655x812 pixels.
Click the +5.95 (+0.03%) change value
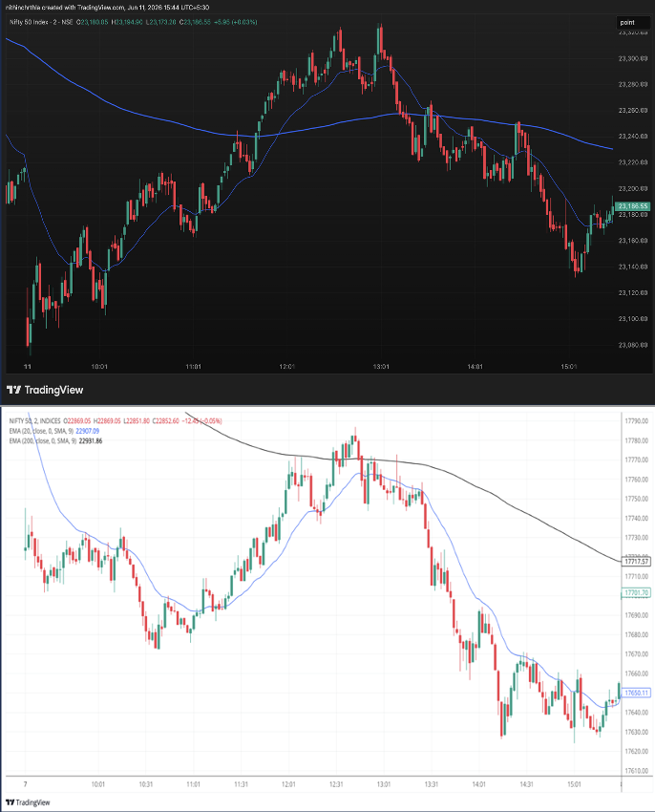click(x=235, y=22)
